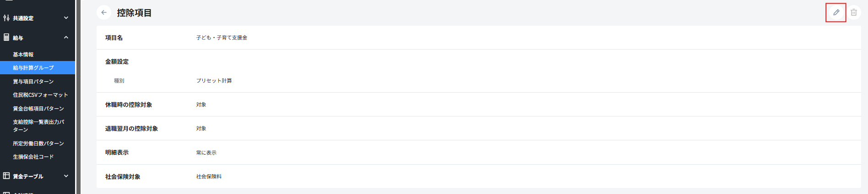
Task: Go to 賃金台帳項目パターン
Action: [38, 109]
